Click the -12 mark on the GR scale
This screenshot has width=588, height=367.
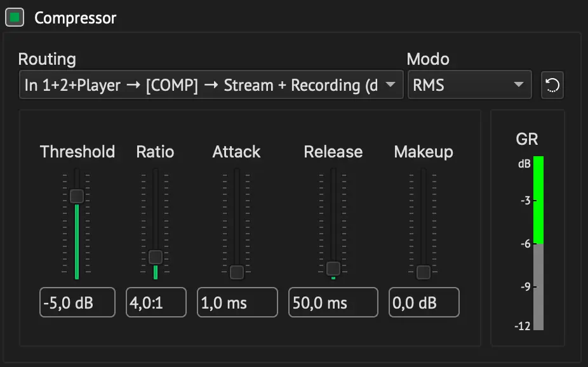click(523, 326)
